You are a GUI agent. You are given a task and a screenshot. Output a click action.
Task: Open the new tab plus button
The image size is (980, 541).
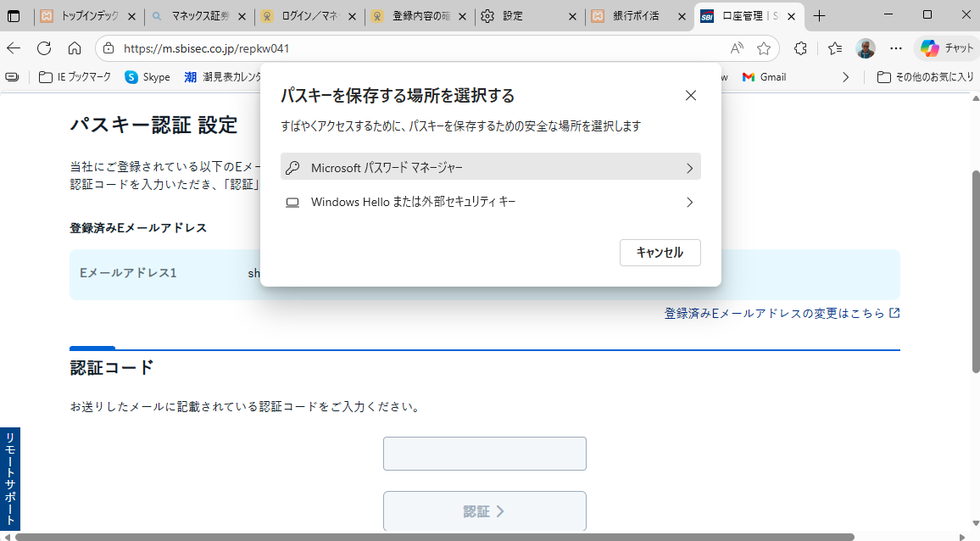819,15
